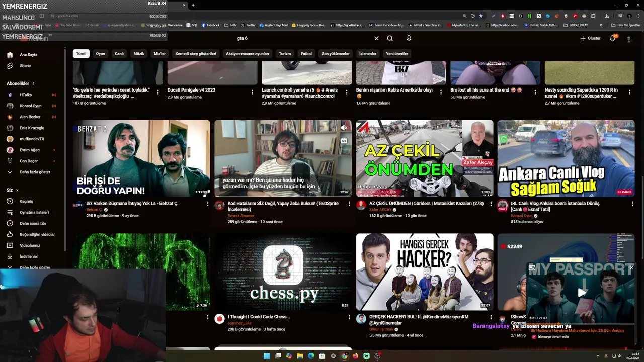This screenshot has height=362, width=644.
Task: Open the notifications bell
Action: [x=613, y=38]
